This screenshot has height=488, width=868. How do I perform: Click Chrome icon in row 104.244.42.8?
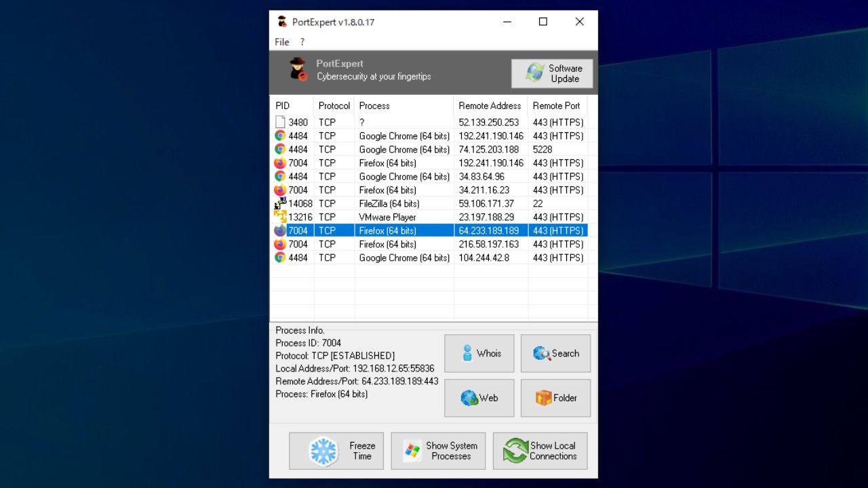280,258
